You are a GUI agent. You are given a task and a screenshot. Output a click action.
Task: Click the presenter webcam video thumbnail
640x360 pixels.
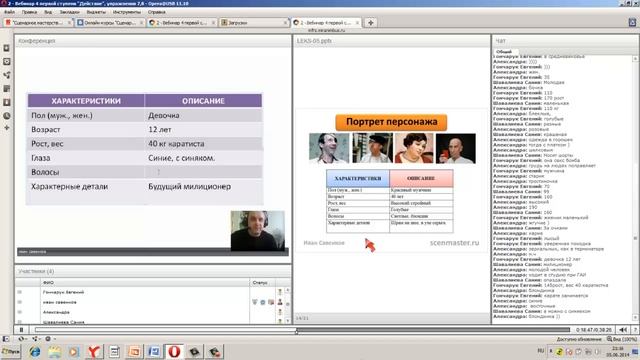click(258, 231)
